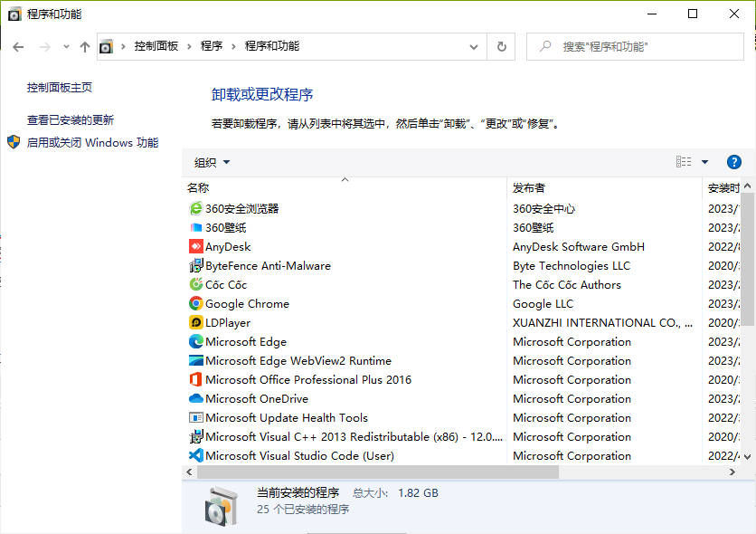Click the vertical scrollbar down arrow
This screenshot has width=756, height=534.
point(747,456)
